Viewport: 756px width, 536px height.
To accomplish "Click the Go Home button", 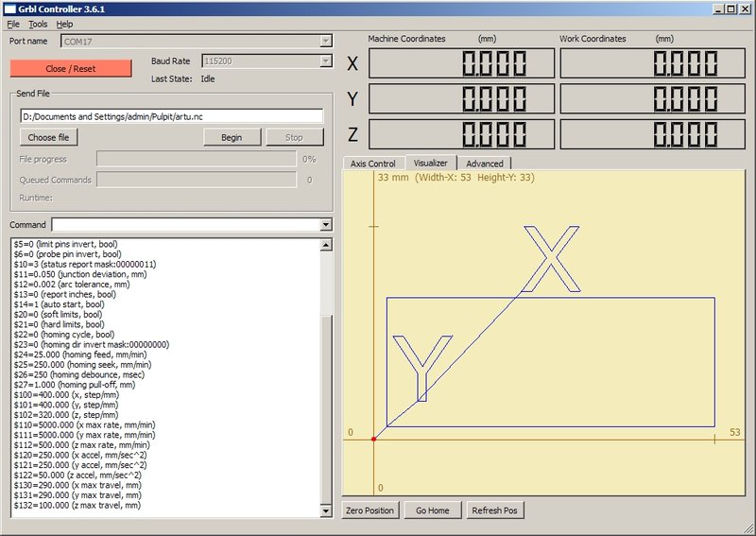I will point(433,510).
